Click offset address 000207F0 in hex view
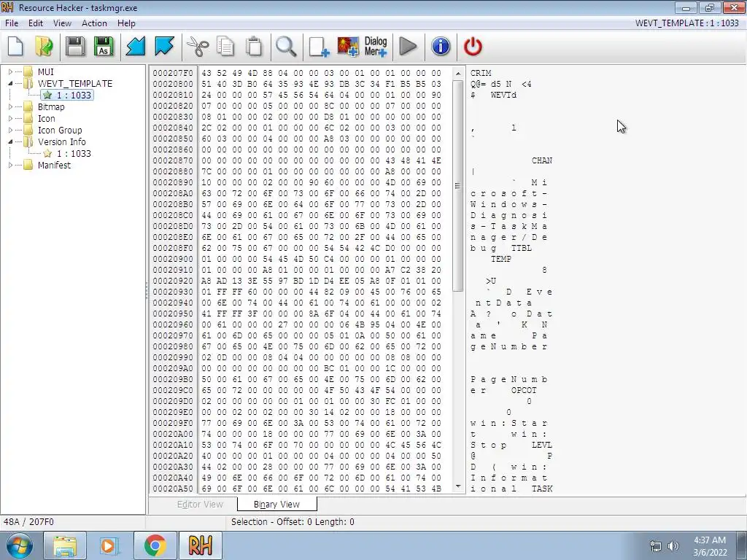747x560 pixels. pos(173,73)
